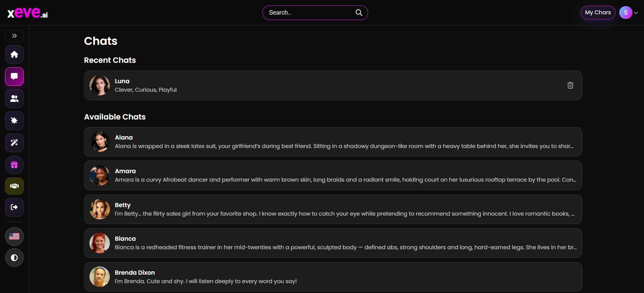Open the recent chat with Luna
Screen dimensions: 644x293
tap(333, 85)
